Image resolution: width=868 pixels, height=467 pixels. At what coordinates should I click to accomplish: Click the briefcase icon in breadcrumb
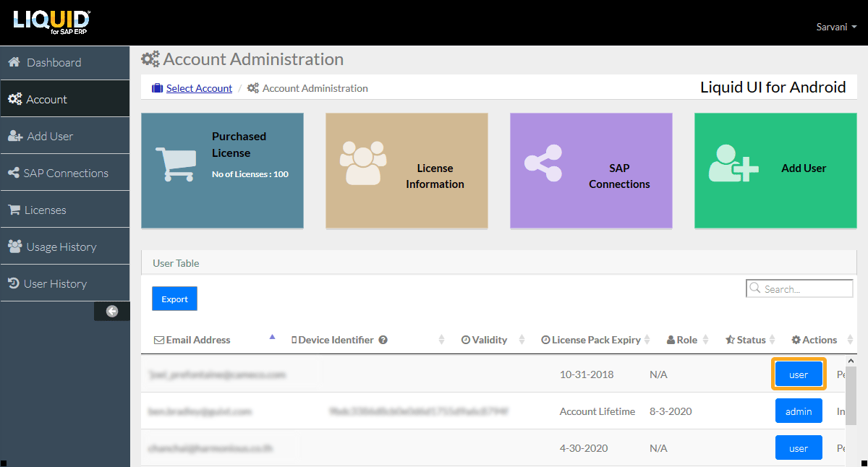(158, 88)
